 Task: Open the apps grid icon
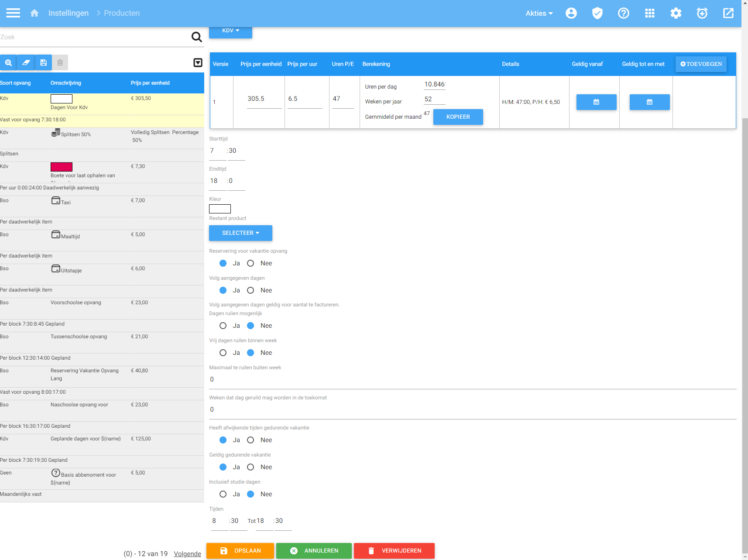pyautogui.click(x=649, y=13)
